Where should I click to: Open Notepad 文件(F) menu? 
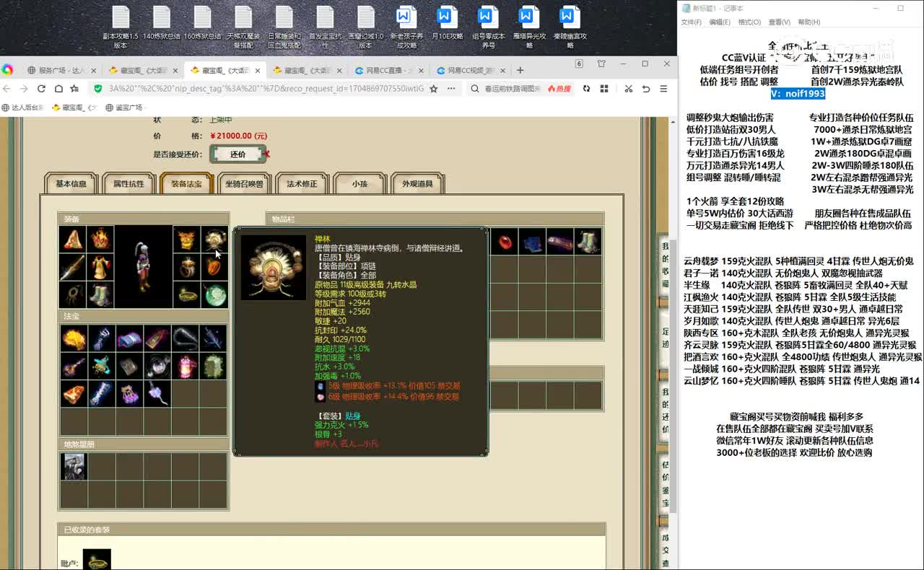(x=692, y=22)
